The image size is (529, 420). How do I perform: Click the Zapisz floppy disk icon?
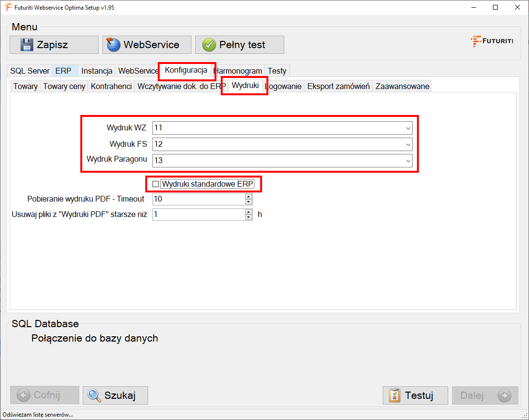click(27, 45)
